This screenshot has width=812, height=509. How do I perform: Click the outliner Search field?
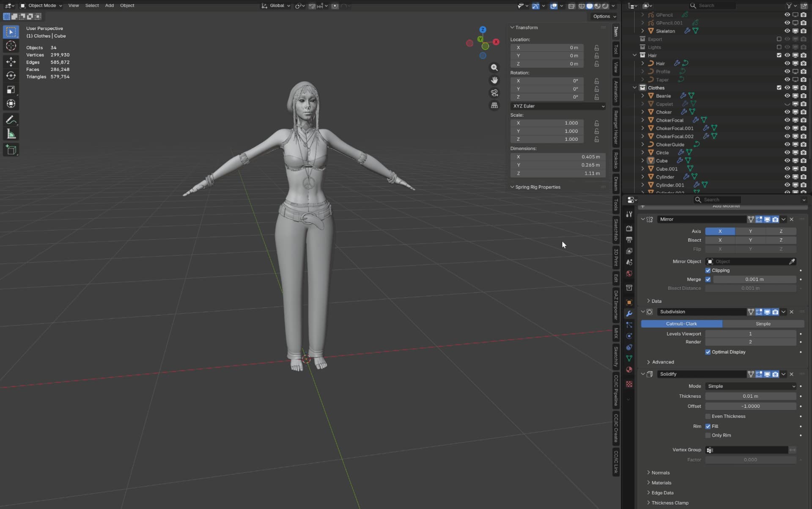[x=712, y=6]
